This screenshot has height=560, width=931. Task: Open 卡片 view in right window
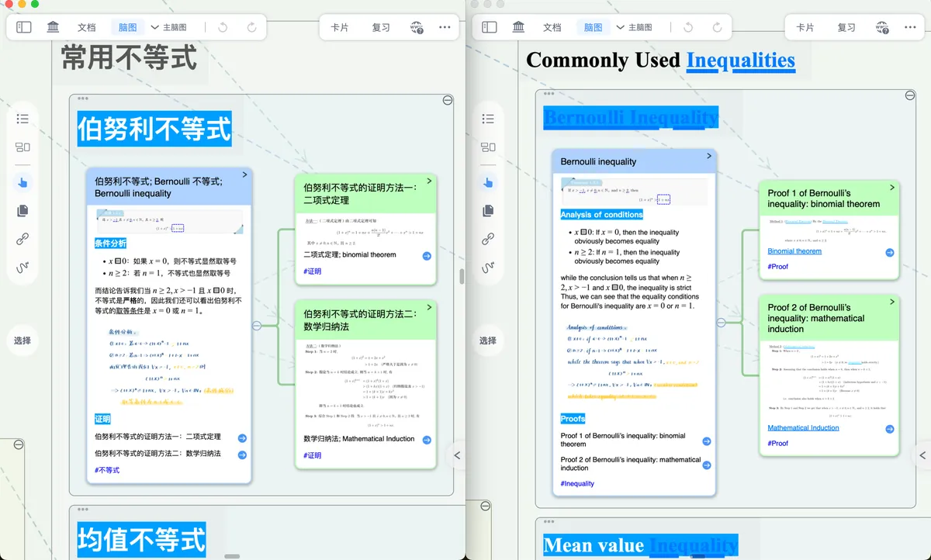[x=805, y=27]
